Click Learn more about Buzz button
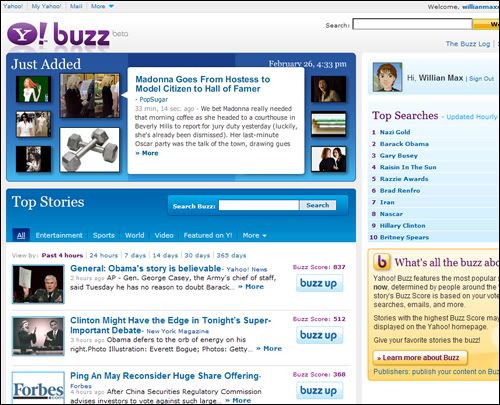The width and height of the screenshot is (500, 405). [x=420, y=358]
